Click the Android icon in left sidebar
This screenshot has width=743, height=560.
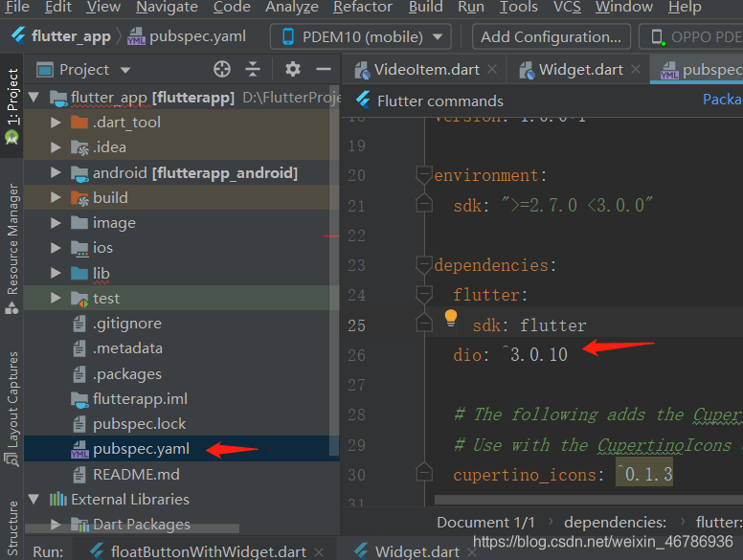(x=11, y=138)
